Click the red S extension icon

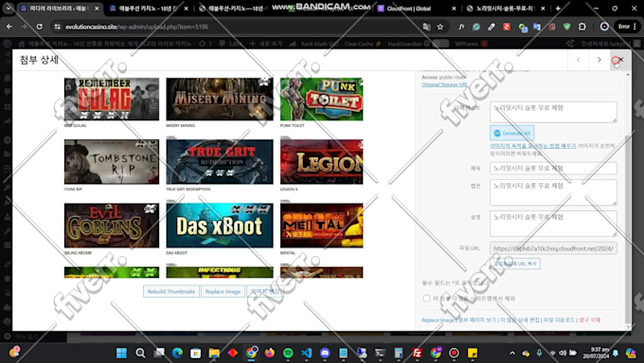507,27
